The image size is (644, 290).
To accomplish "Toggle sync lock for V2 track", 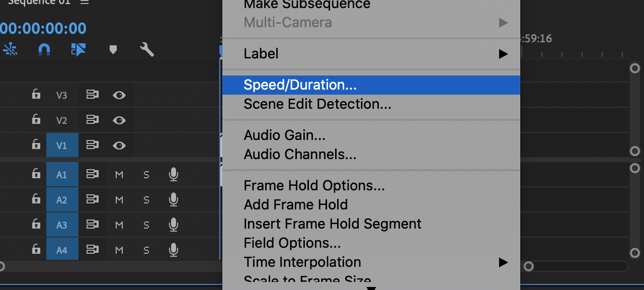I will 92,120.
